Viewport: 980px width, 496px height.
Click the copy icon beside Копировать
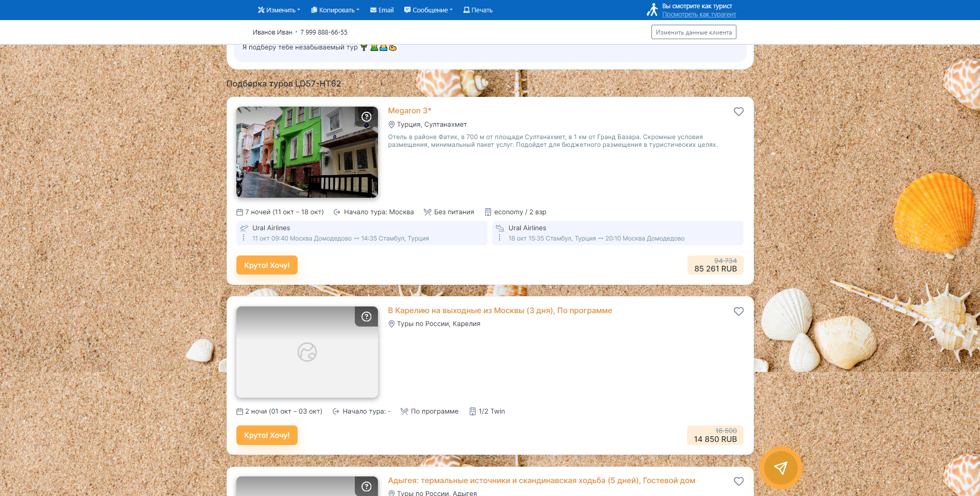coord(314,10)
